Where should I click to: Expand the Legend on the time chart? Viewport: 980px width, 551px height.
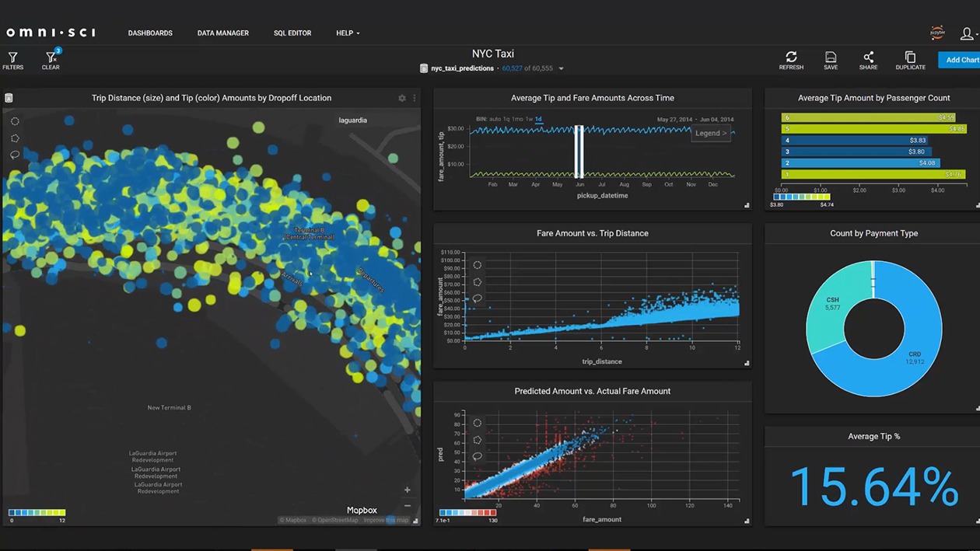click(x=710, y=134)
